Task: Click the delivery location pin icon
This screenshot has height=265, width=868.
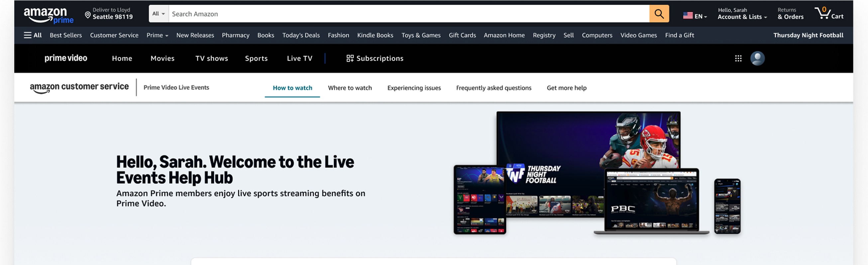Action: tap(88, 15)
